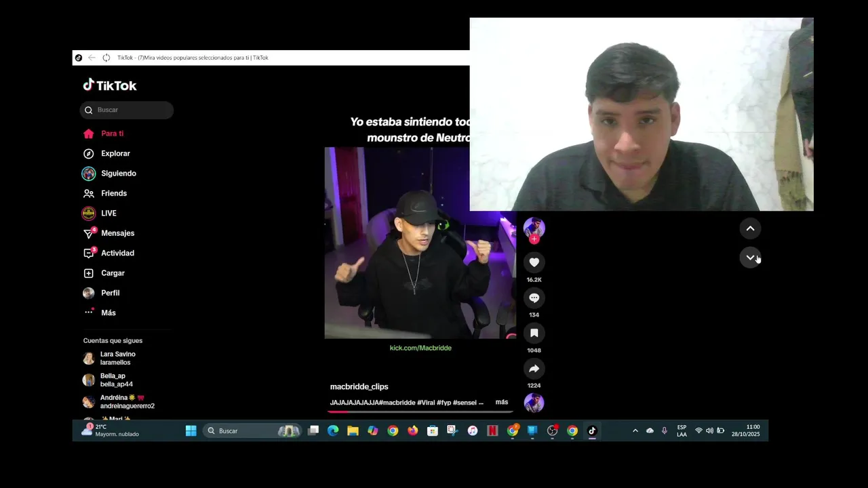
Task: Open Perfil page
Action: [x=102, y=293]
